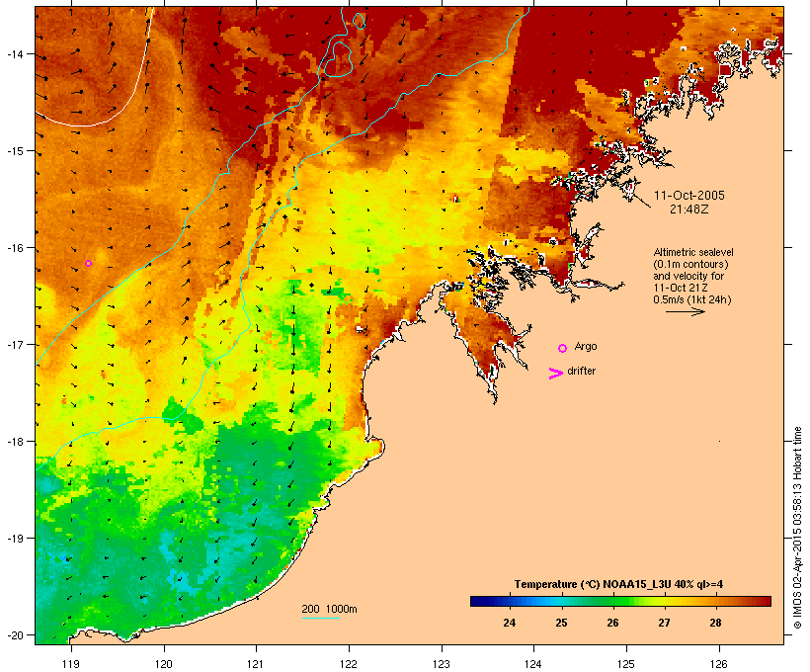Click longitude axis label 122
Image resolution: width=810 pixels, height=672 pixels.
pyautogui.click(x=349, y=664)
